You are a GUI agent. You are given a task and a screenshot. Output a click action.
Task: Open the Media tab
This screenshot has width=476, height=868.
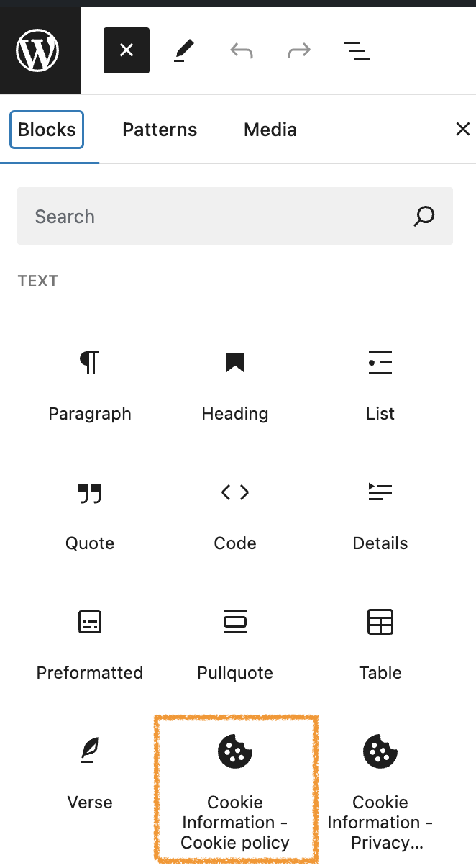point(270,130)
